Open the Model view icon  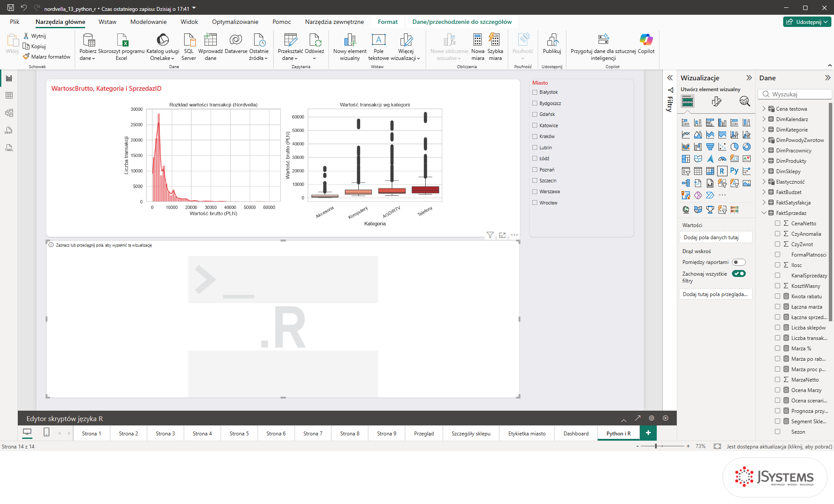click(9, 113)
